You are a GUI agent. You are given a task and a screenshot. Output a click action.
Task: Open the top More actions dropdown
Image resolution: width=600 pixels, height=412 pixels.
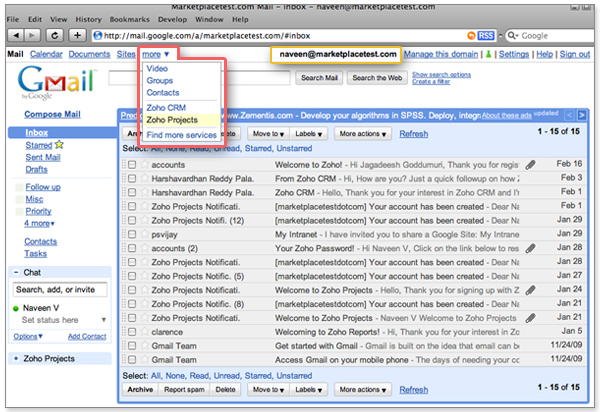click(363, 134)
